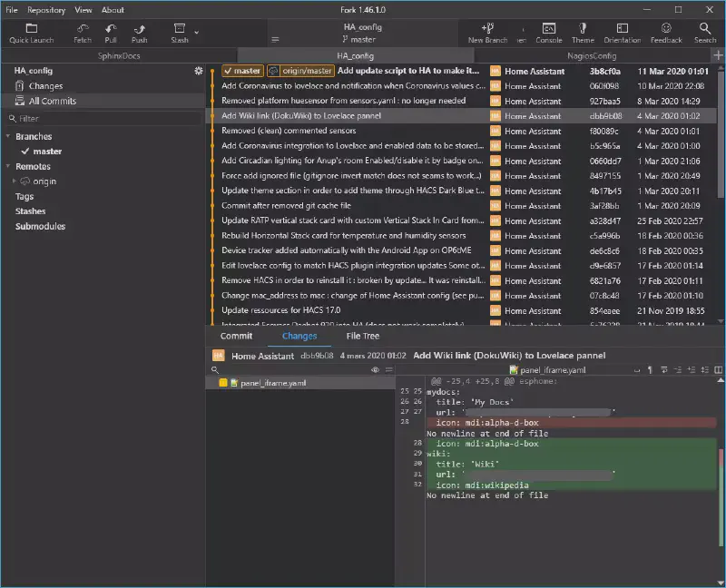Toggle Orientation layout button

[622, 29]
